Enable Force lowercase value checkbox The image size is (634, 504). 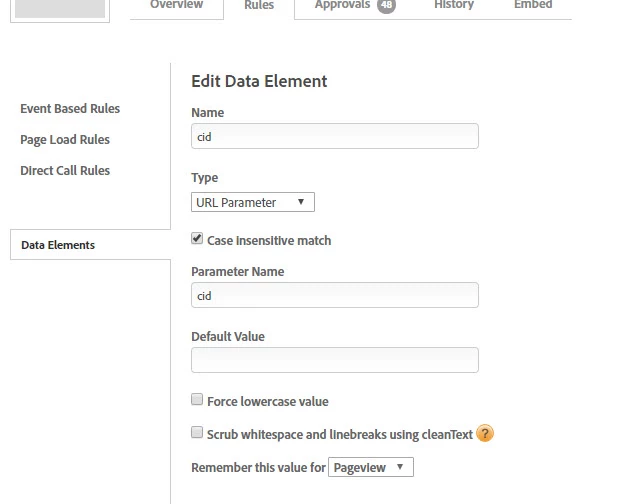tap(197, 400)
